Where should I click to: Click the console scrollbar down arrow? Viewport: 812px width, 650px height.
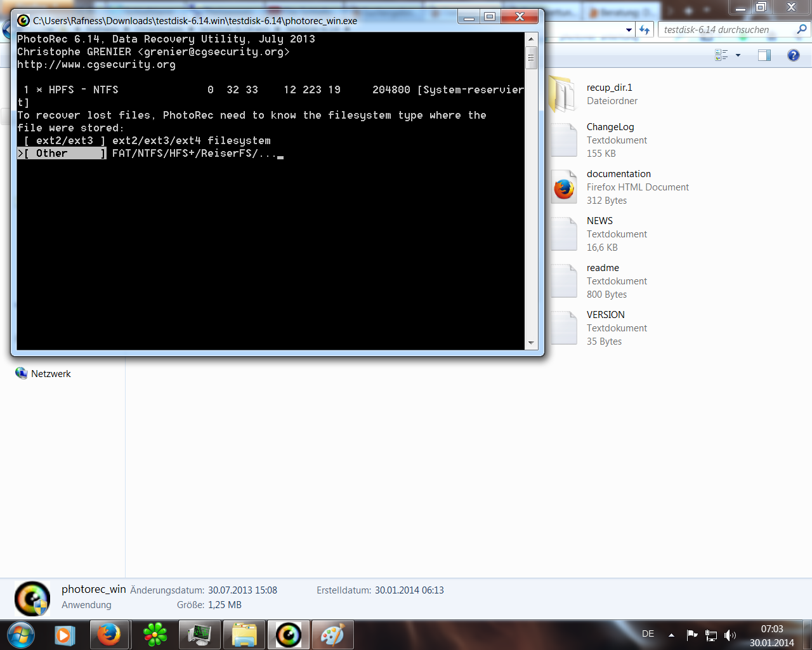(x=531, y=343)
